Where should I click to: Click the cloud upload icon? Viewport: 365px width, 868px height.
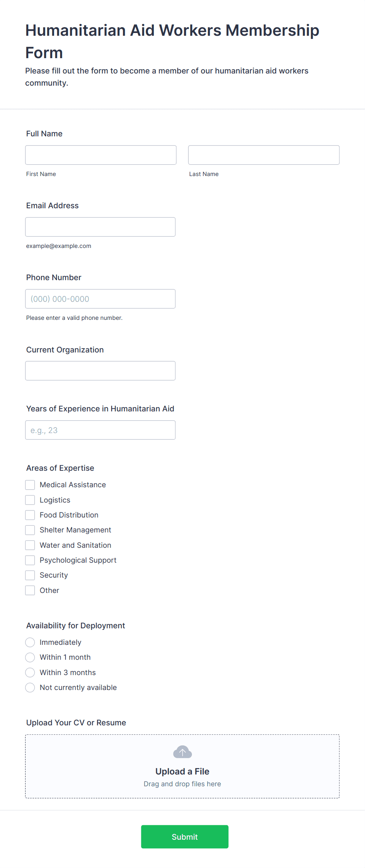[x=182, y=752]
